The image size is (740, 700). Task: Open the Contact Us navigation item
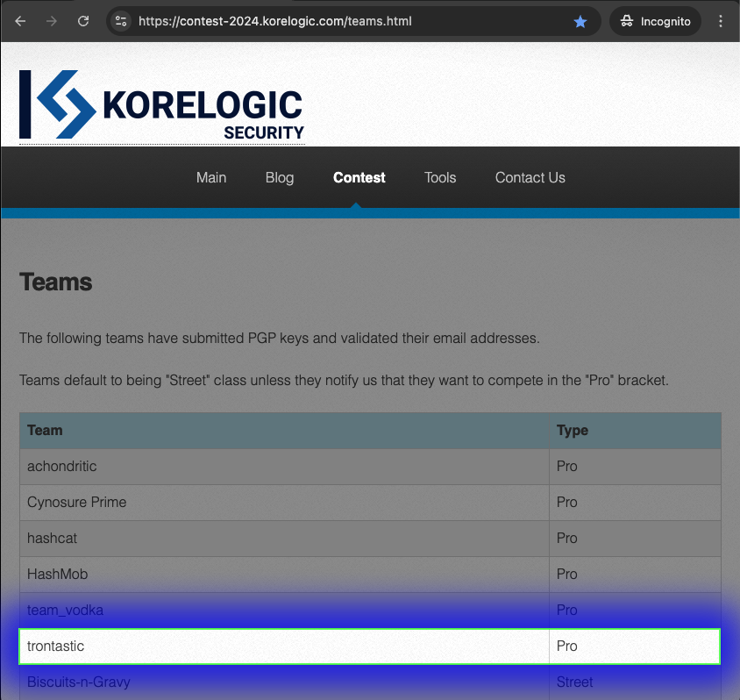(x=530, y=177)
